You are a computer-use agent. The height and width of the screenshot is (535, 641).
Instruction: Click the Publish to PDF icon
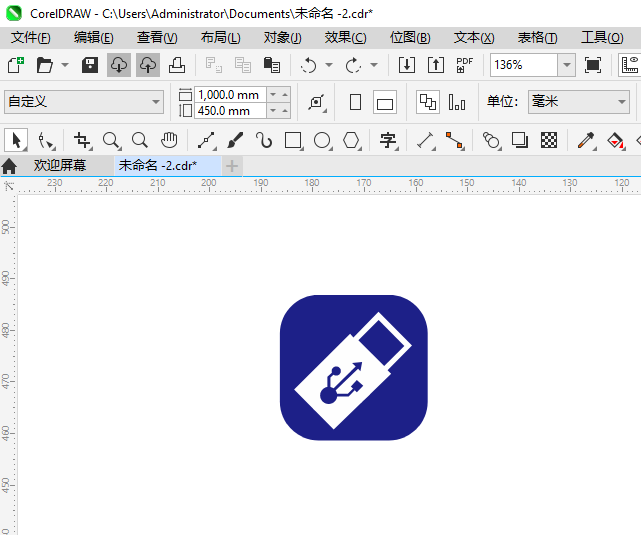[x=464, y=65]
